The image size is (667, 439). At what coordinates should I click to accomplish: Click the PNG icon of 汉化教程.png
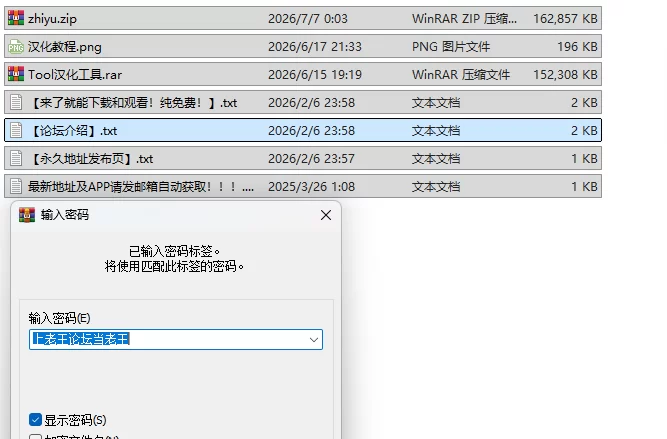coord(16,46)
